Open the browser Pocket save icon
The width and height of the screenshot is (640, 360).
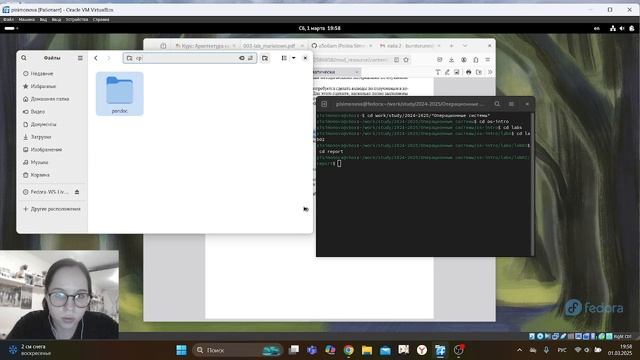click(x=440, y=60)
